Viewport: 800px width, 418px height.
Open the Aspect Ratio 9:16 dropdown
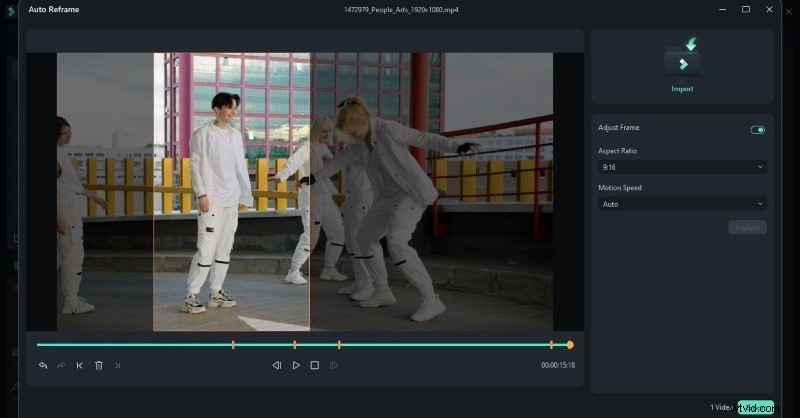click(x=682, y=167)
